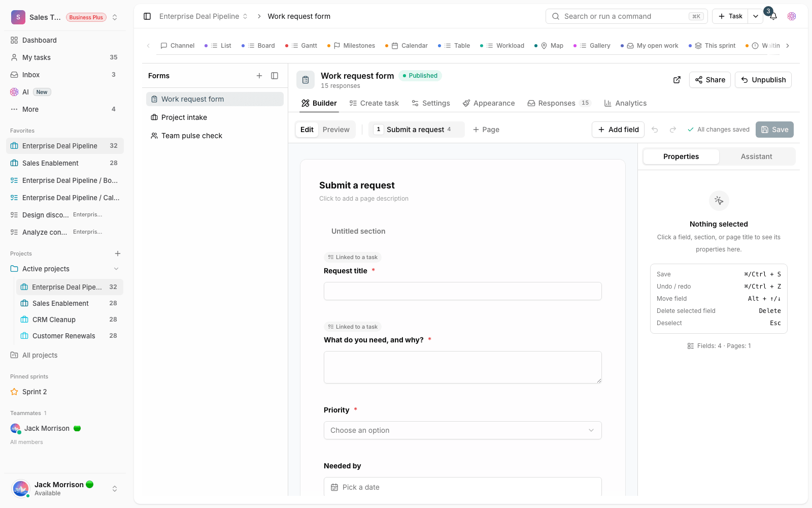This screenshot has width=812, height=508.
Task: Switch to Properties panel
Action: [x=681, y=156]
